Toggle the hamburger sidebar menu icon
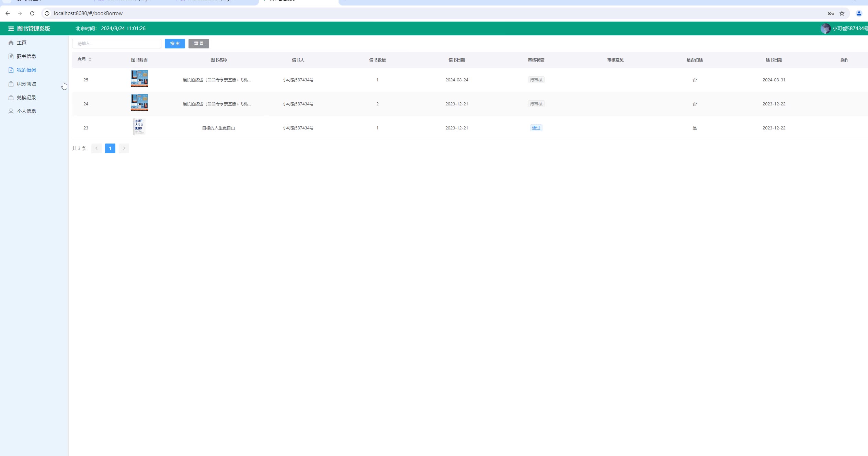Image resolution: width=868 pixels, height=456 pixels. click(x=11, y=28)
